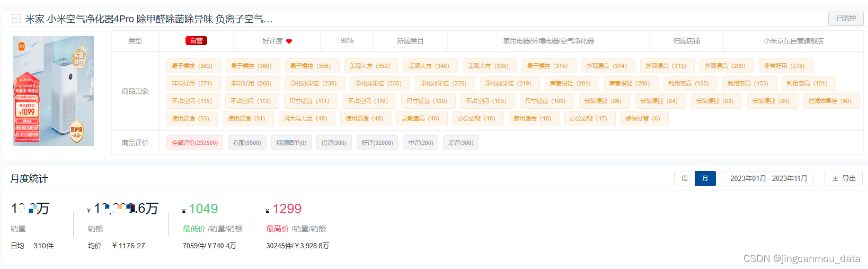Select the 视频晒单(0) filter
Screen dimensions: 868x269
tap(291, 143)
